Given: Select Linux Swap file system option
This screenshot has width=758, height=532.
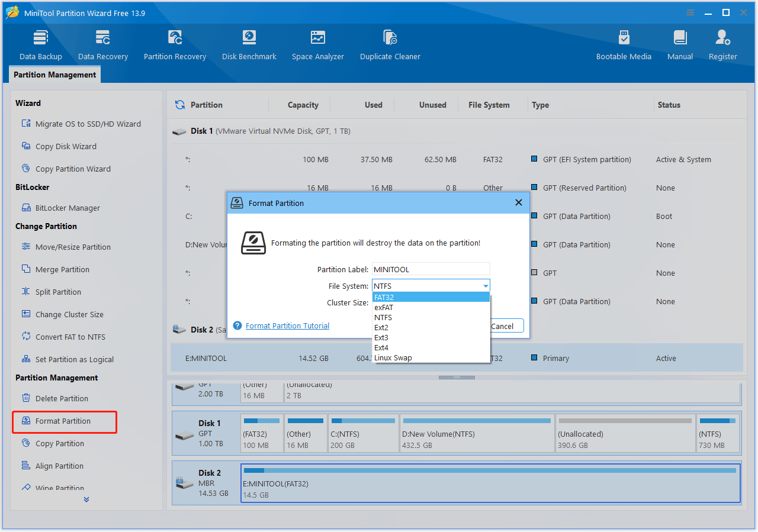Looking at the screenshot, I should click(x=431, y=358).
